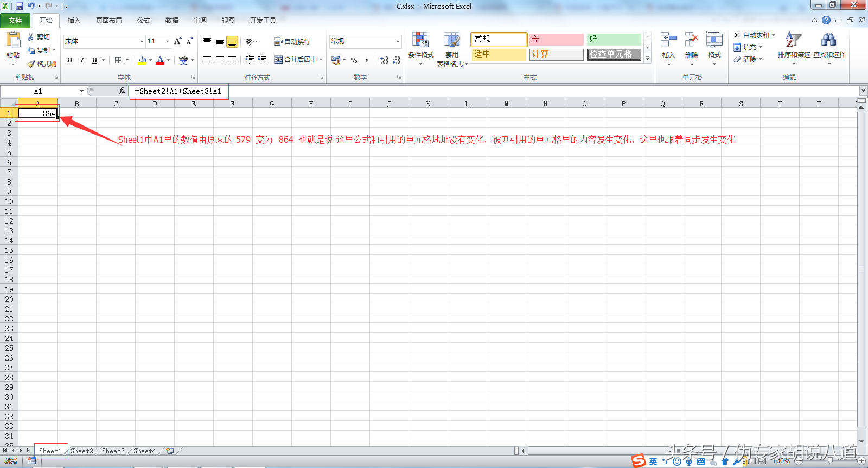The height and width of the screenshot is (468, 868).
Task: Click the AutoSum sigma icon
Action: (737, 35)
